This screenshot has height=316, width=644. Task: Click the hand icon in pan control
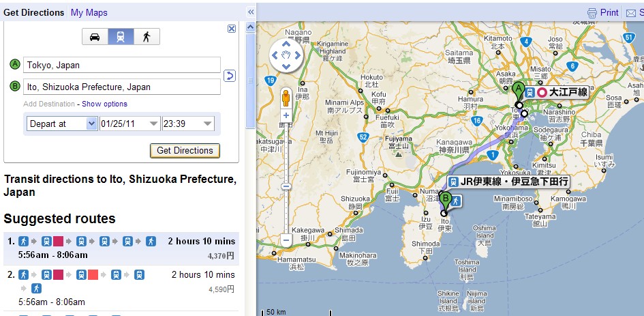click(286, 55)
